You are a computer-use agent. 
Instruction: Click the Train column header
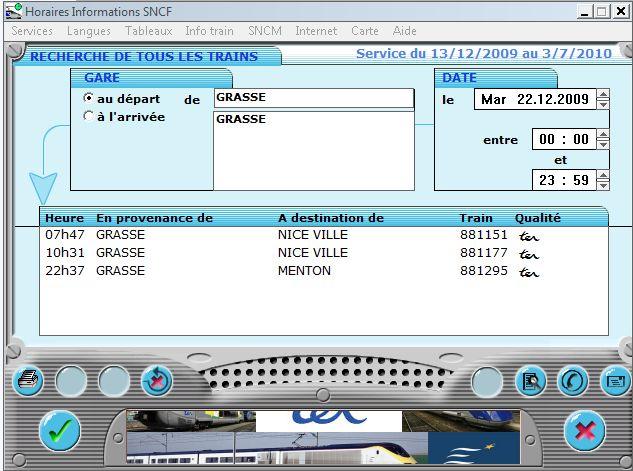[476, 218]
